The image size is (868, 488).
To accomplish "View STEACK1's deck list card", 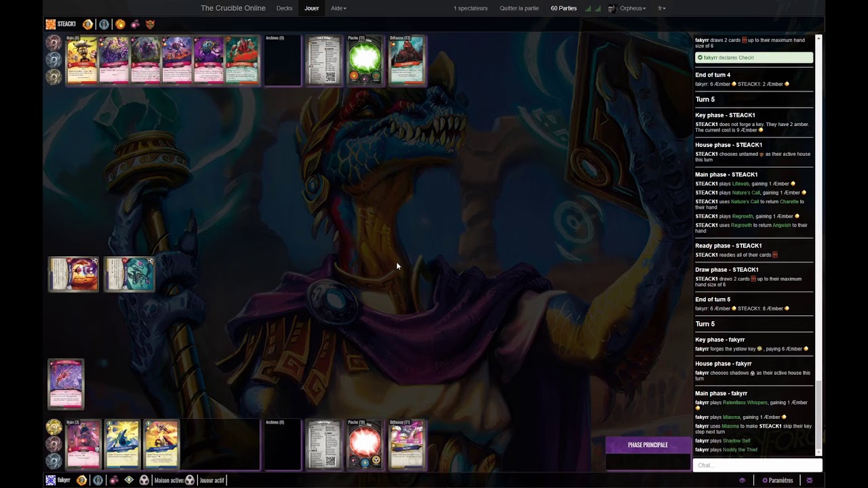I will point(324,60).
